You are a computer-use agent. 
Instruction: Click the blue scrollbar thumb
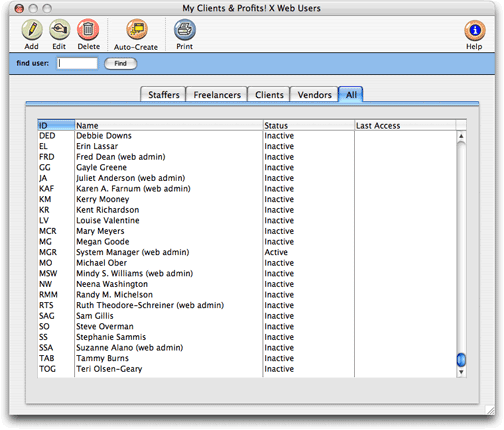click(461, 359)
